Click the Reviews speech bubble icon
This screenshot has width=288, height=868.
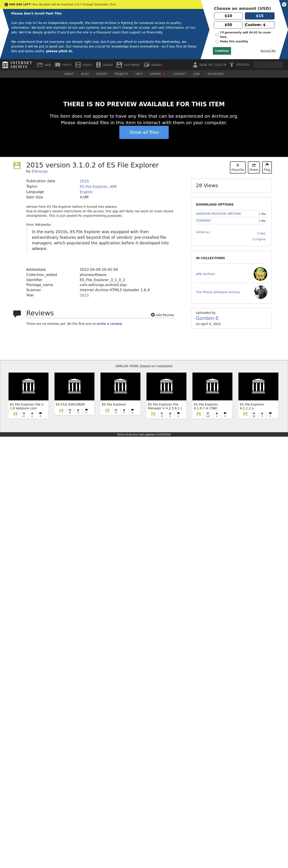click(x=17, y=314)
